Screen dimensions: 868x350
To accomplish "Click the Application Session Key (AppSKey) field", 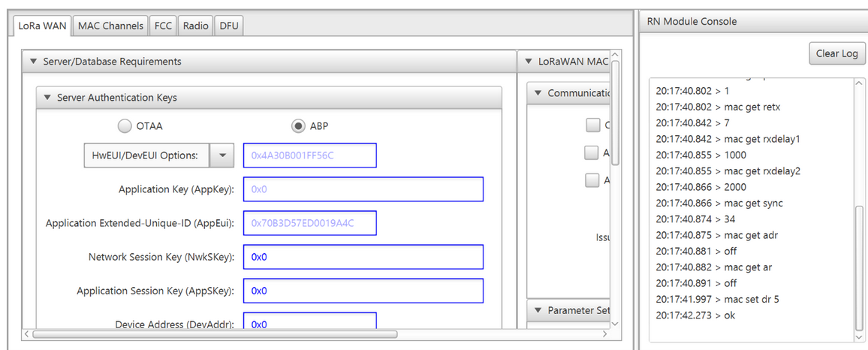I will 363,291.
